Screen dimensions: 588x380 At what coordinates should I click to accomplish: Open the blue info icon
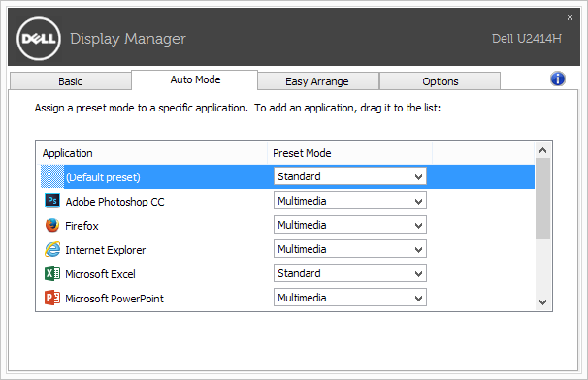tap(558, 79)
